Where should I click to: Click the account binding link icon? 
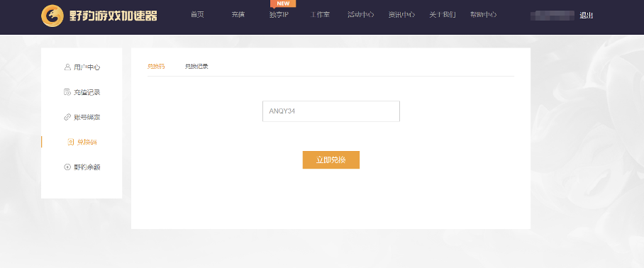(67, 117)
